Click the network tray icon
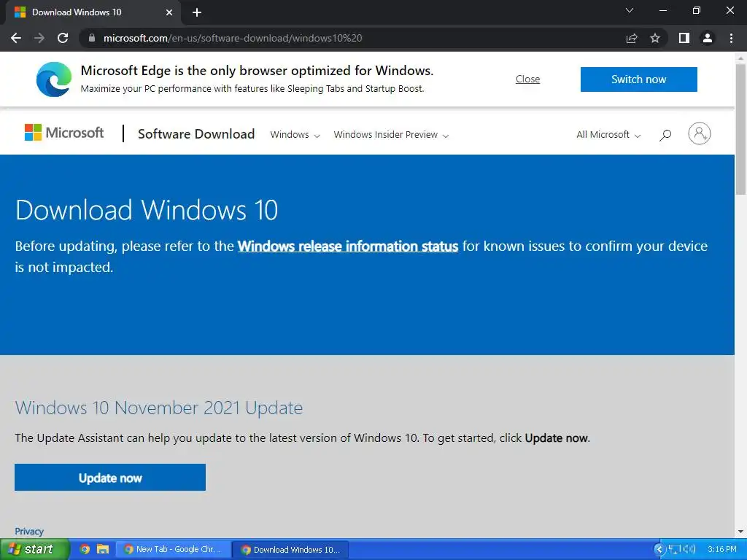 [673, 549]
